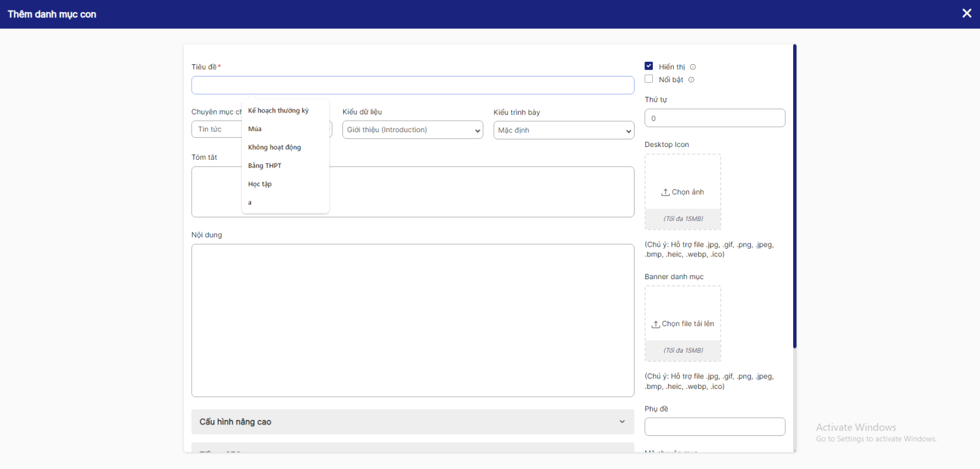Screen dimensions: 980x469
Task: Click the vertical scrollbar of the form
Action: click(x=794, y=196)
